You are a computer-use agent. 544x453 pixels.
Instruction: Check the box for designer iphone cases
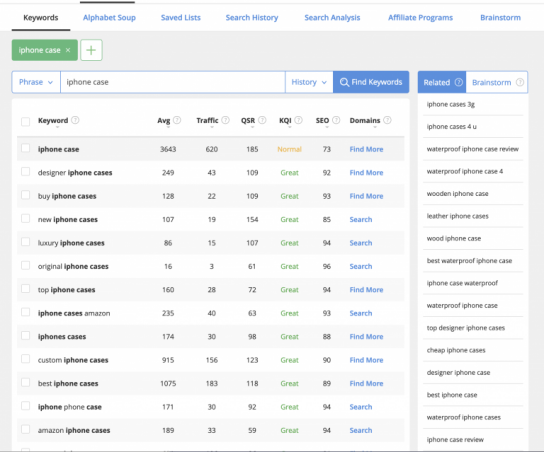[x=25, y=172]
